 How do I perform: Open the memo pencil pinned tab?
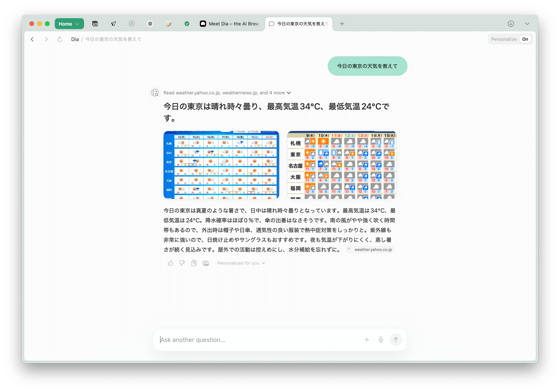(x=169, y=24)
